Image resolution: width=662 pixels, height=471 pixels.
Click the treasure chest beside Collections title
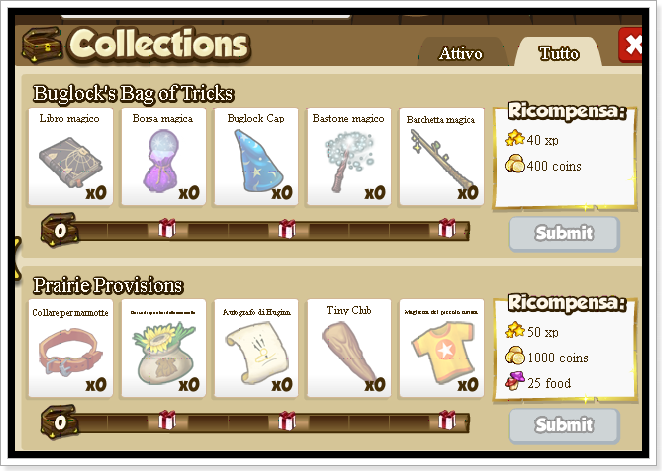[42, 45]
